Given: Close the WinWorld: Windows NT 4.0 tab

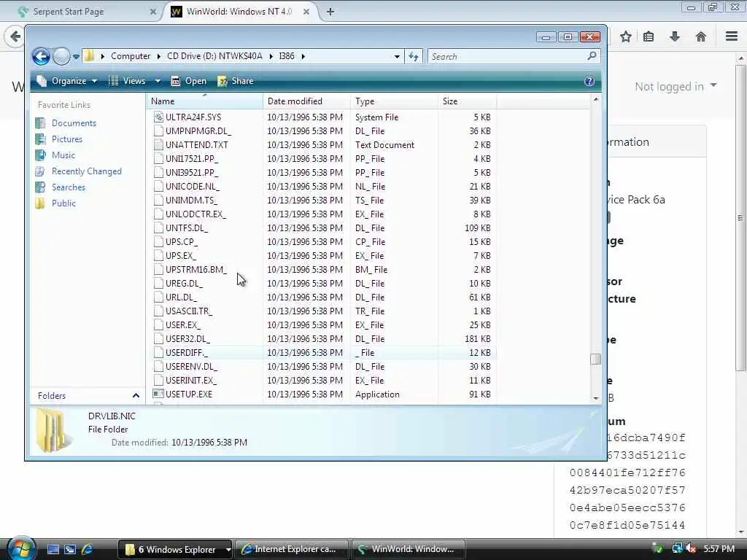Looking at the screenshot, I should click(306, 12).
